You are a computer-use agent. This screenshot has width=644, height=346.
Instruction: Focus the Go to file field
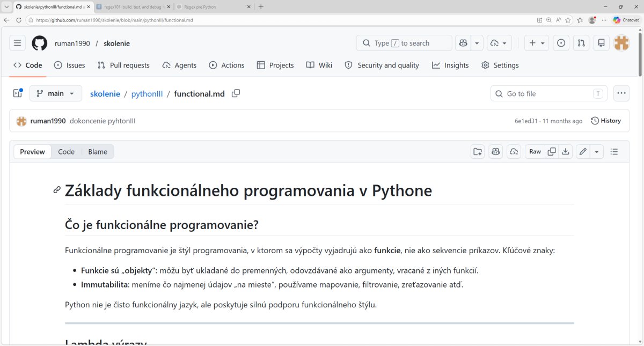coord(549,93)
